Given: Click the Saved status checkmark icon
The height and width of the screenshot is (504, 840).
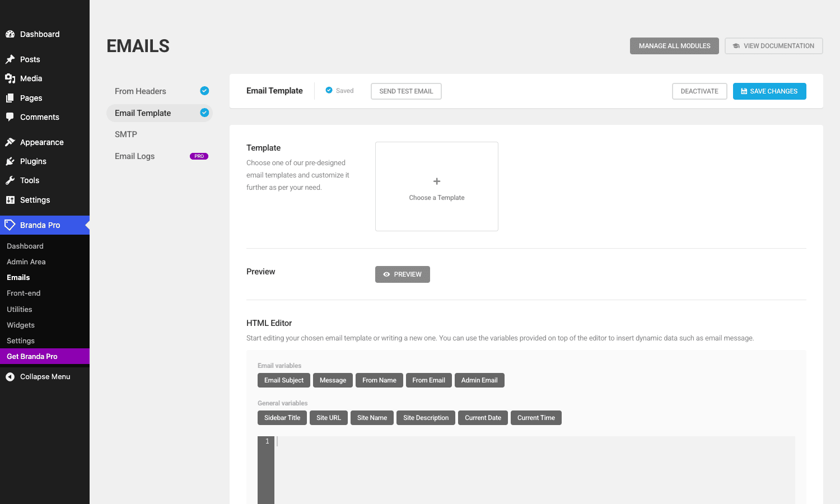Looking at the screenshot, I should [329, 90].
